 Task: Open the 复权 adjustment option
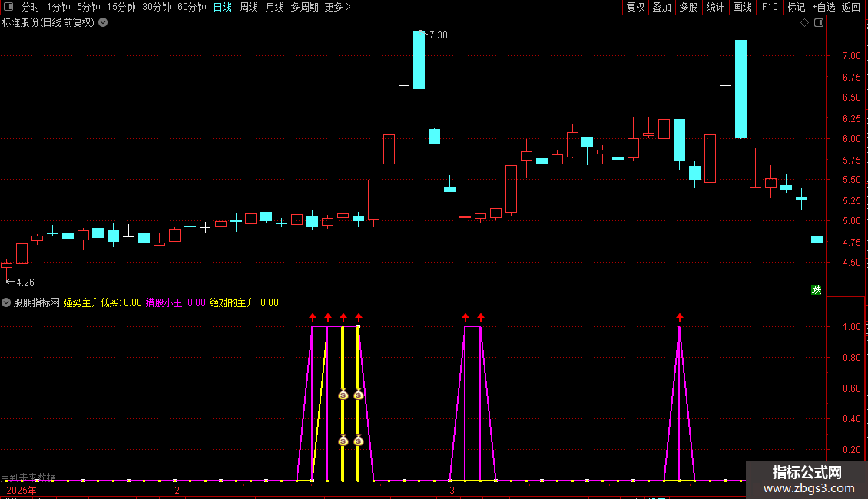635,7
